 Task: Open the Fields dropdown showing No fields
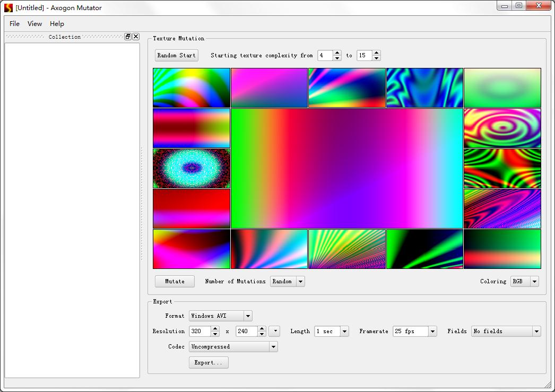click(x=536, y=331)
